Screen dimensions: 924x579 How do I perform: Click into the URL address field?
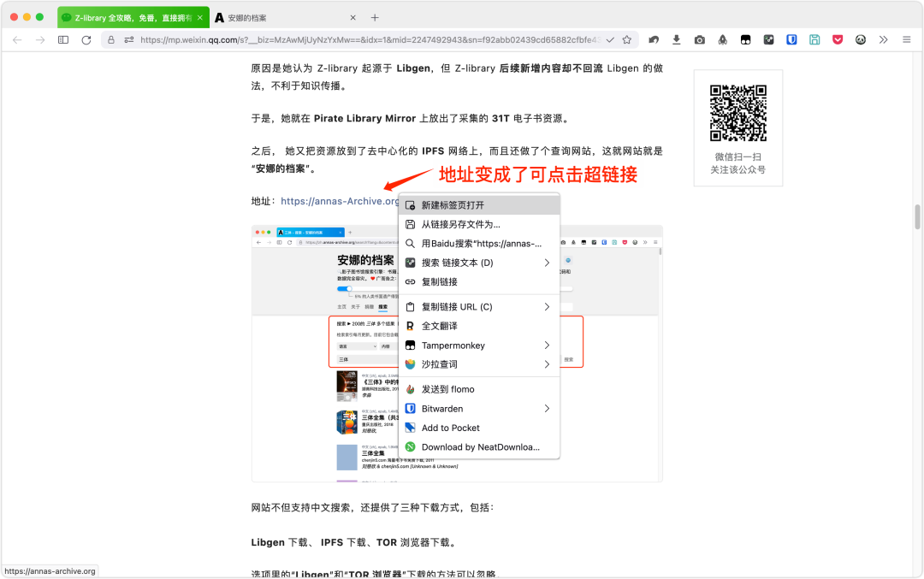370,40
